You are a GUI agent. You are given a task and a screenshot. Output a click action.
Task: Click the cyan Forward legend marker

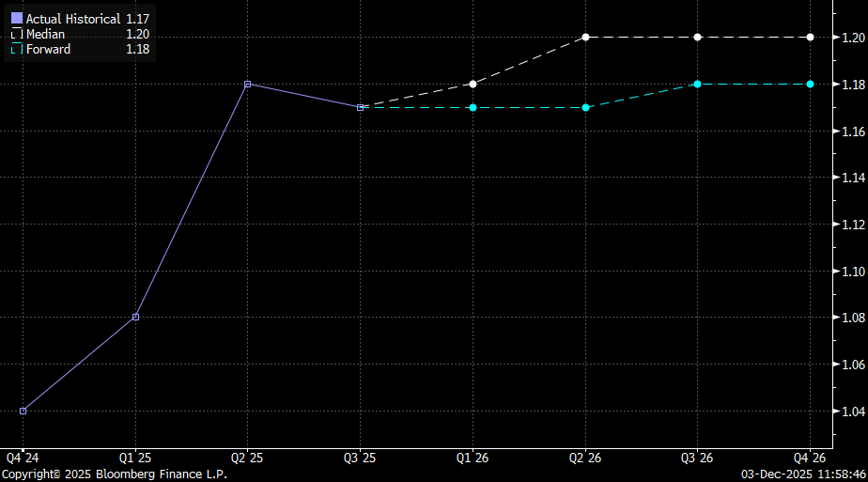pos(16,49)
